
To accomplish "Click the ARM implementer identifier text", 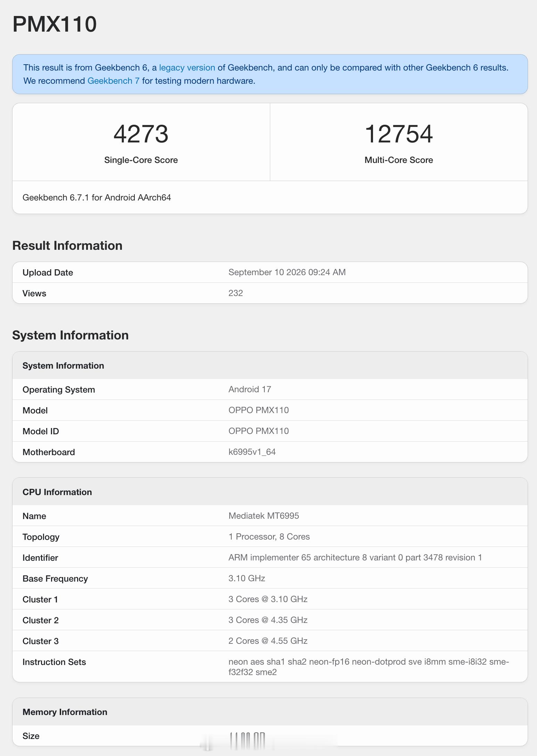I will (x=355, y=557).
